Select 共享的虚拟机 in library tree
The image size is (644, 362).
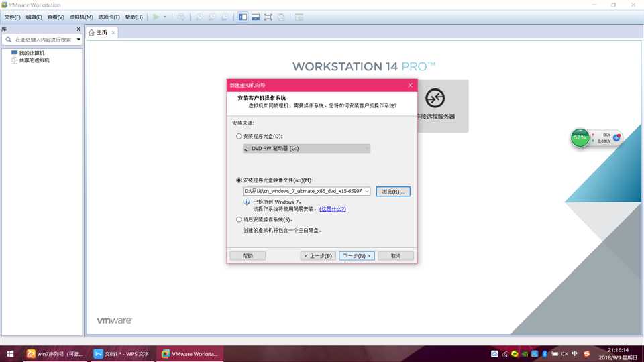click(34, 60)
